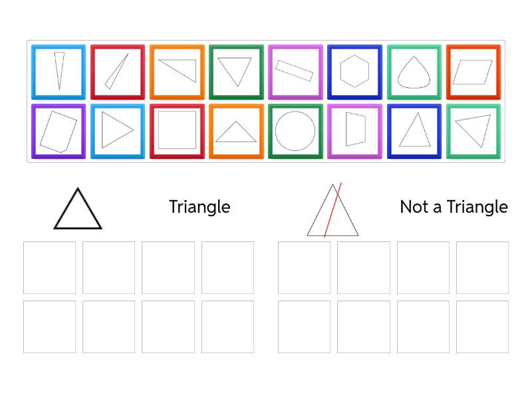Viewport: 532px width, 399px height.
Task: Select the hexagon shape card
Action: coord(354,72)
